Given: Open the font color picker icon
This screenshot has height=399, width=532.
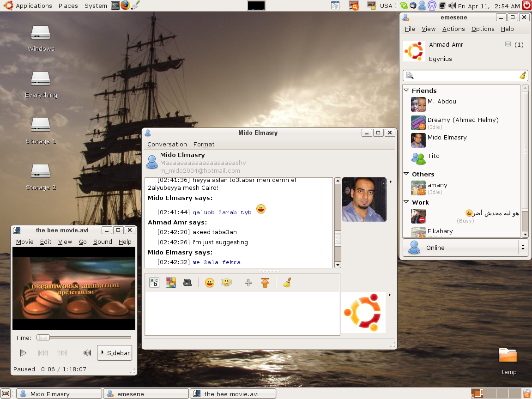Looking at the screenshot, I should pyautogui.click(x=171, y=283).
